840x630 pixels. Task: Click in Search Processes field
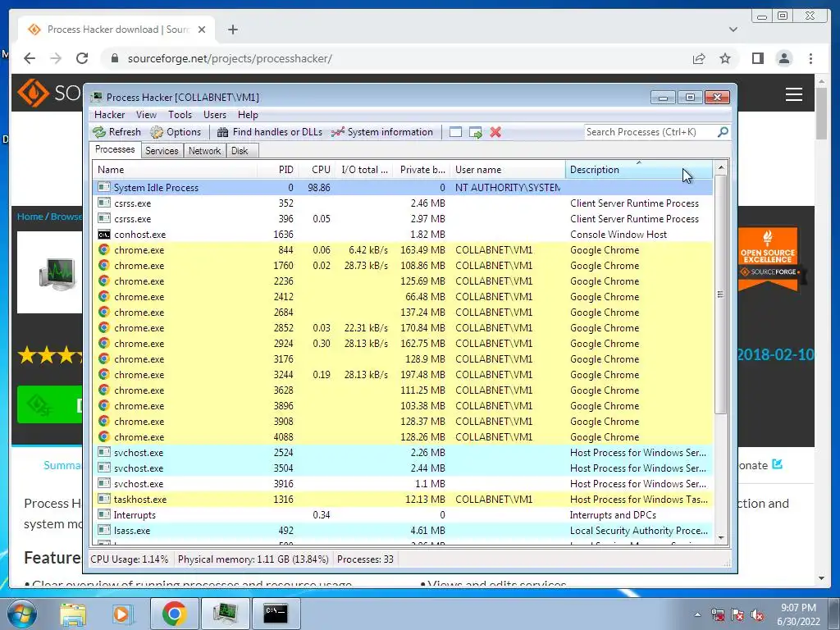650,132
